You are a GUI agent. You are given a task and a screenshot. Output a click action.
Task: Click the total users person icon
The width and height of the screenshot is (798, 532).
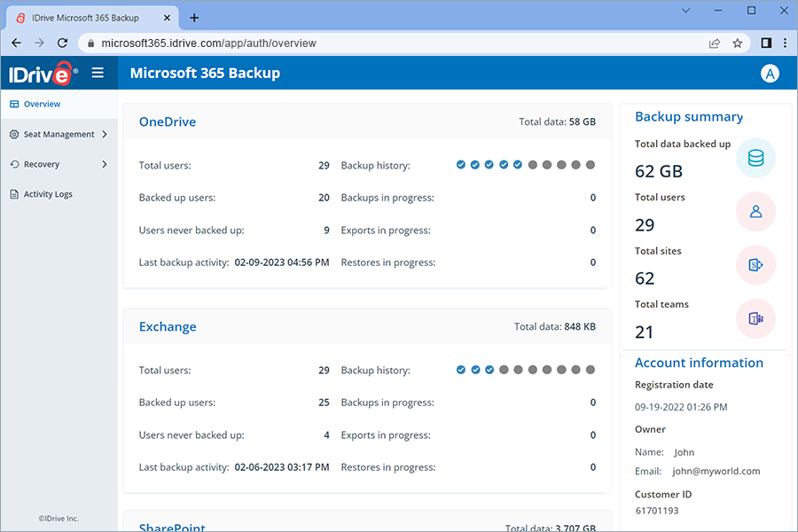click(755, 211)
